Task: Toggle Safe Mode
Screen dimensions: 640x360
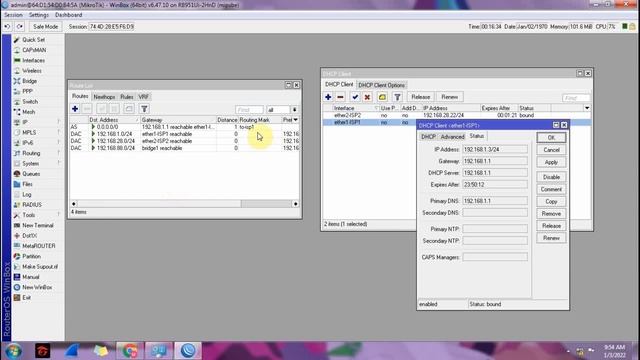Action: 45,27
